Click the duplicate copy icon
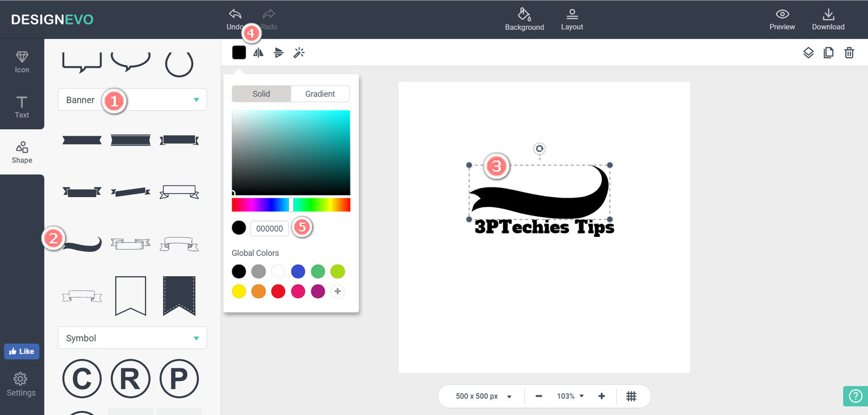868x415 pixels. pyautogui.click(x=828, y=53)
